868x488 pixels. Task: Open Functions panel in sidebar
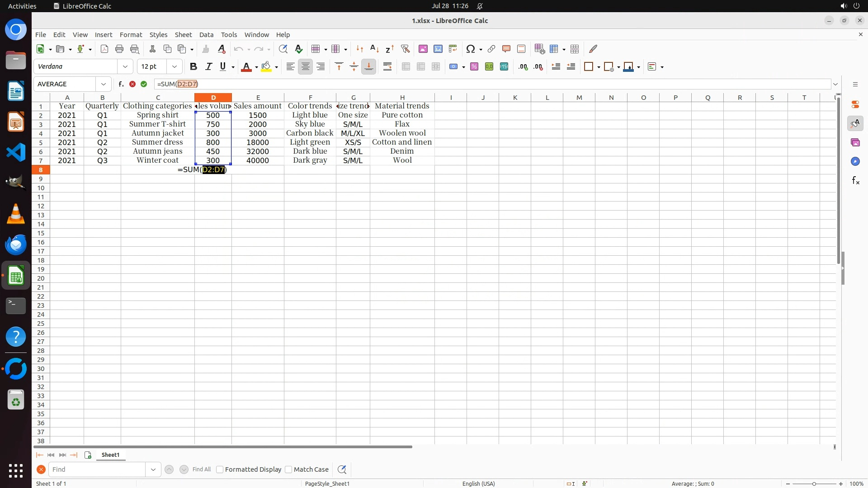(855, 181)
